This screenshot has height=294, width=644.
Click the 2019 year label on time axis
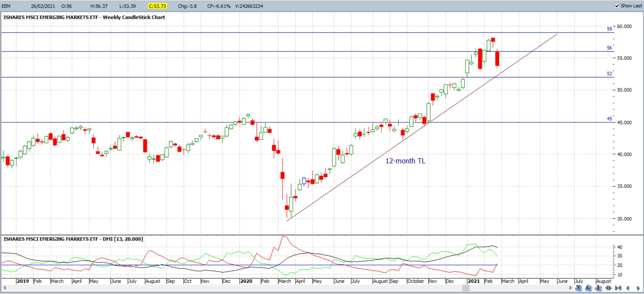tap(23, 281)
